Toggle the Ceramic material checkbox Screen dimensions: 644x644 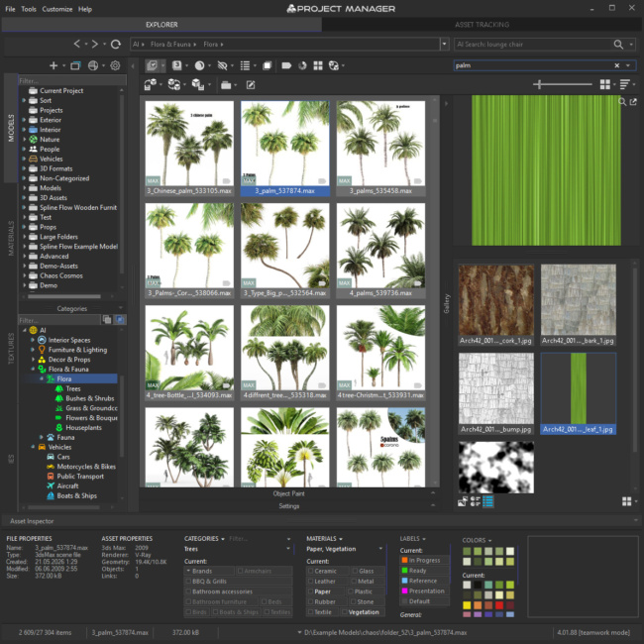pos(311,571)
